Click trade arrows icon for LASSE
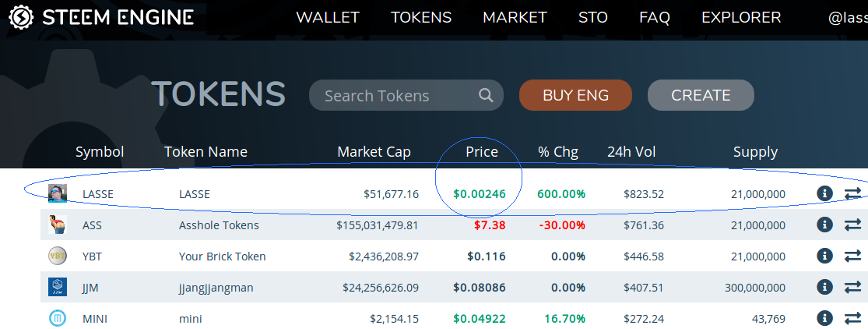Image resolution: width=868 pixels, height=329 pixels. click(852, 193)
